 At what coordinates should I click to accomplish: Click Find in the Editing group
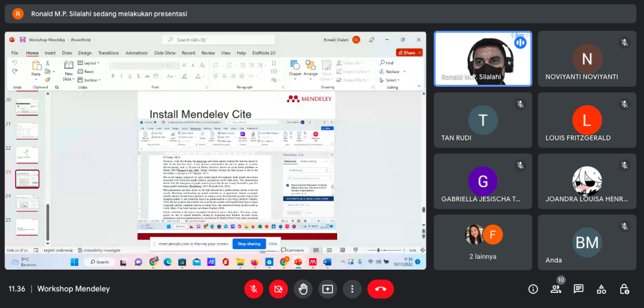pos(387,63)
